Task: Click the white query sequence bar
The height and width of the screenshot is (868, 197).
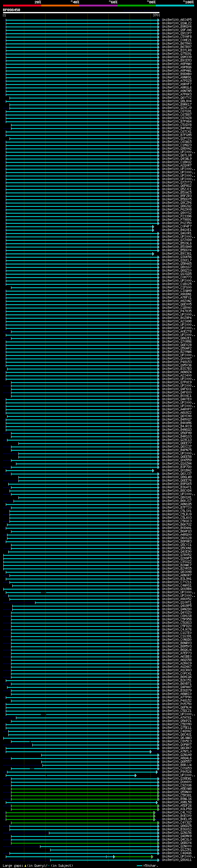Action: [x=81, y=12]
